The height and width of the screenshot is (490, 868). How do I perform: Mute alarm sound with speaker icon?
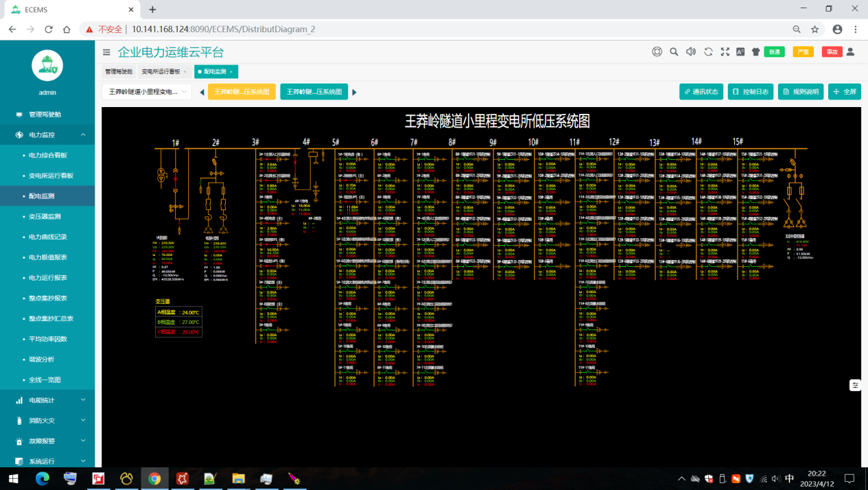(x=691, y=51)
